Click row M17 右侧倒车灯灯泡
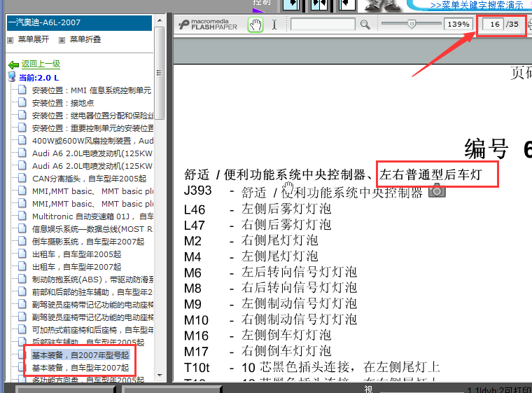The height and width of the screenshot is (393, 532). (258, 351)
